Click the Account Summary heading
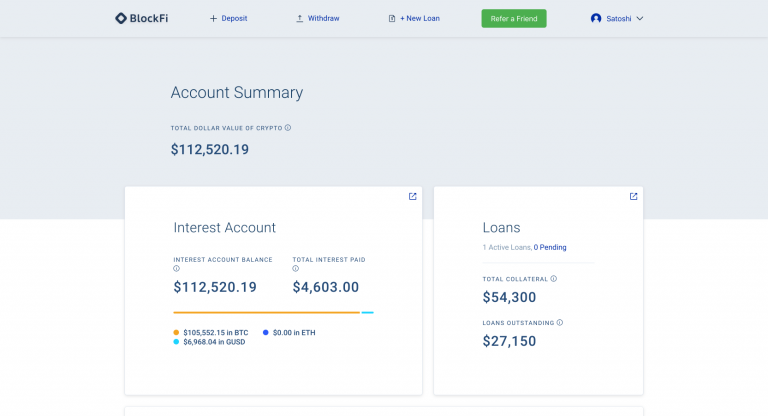Viewport: 768px width, 416px height. point(237,93)
